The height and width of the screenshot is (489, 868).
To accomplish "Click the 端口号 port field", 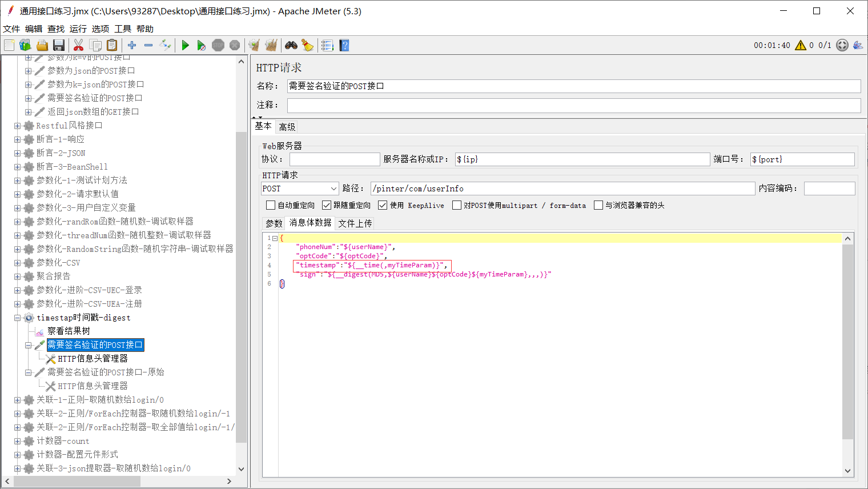I will [x=802, y=159].
